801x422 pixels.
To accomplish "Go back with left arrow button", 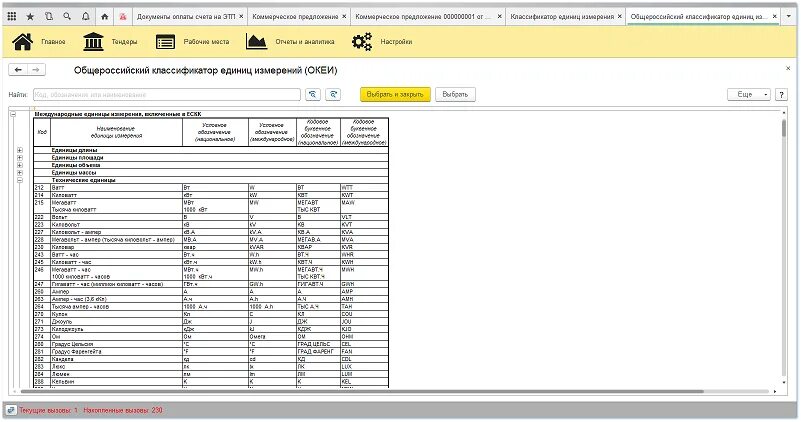I will [18, 69].
